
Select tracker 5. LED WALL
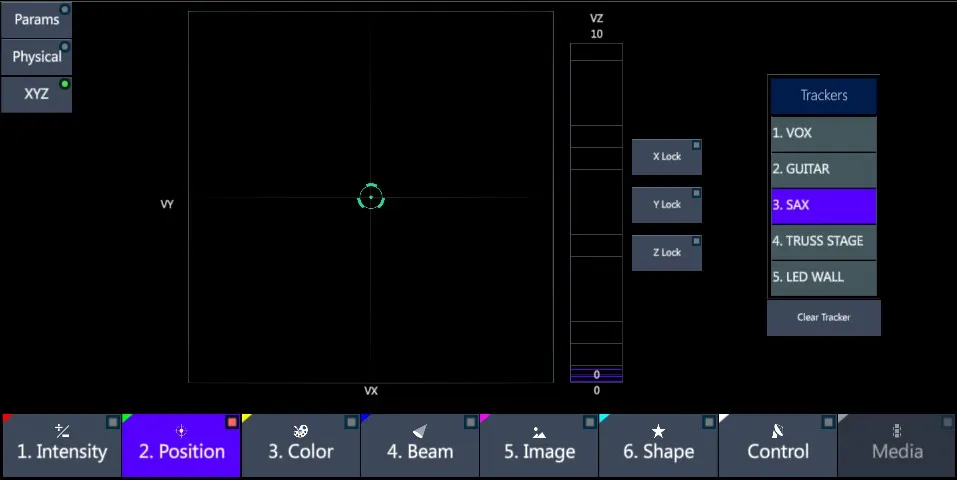coord(823,277)
